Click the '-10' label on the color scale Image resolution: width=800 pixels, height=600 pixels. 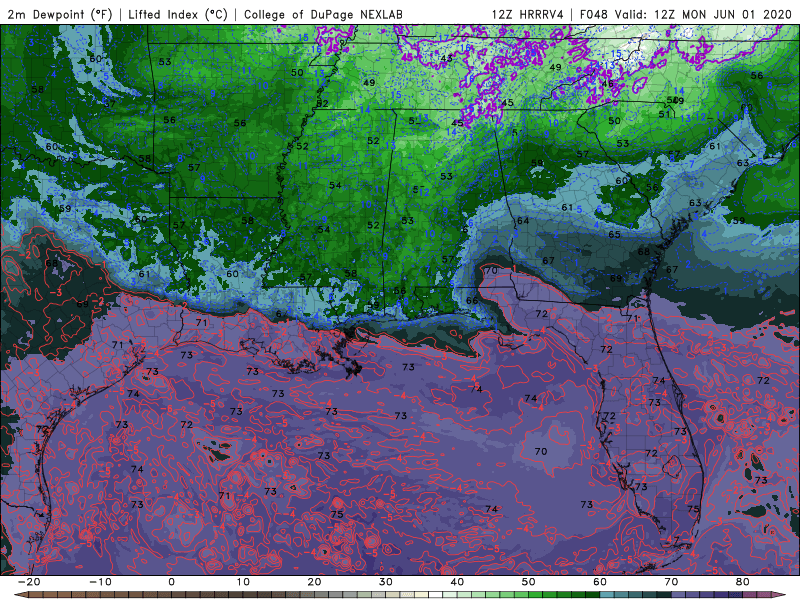pos(100,582)
